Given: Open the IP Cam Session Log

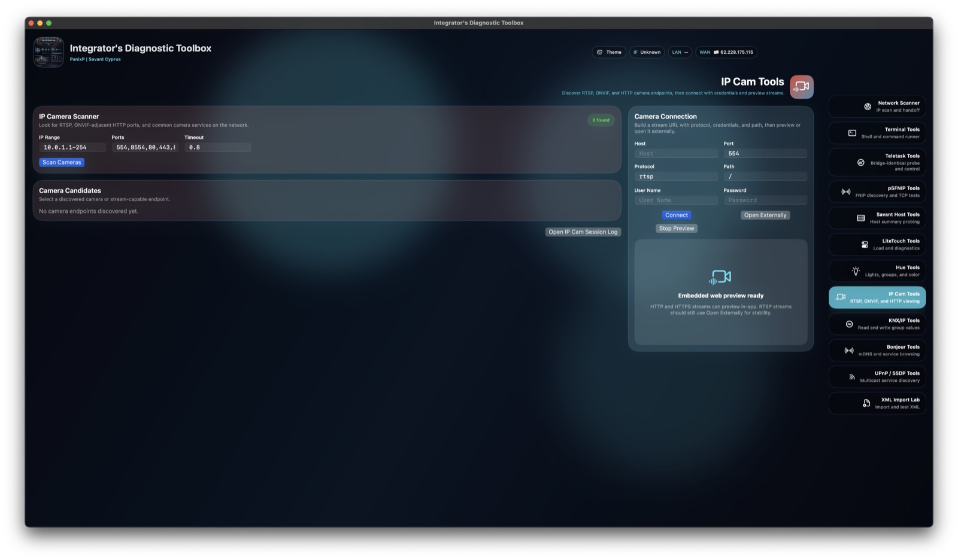Looking at the screenshot, I should tap(583, 232).
